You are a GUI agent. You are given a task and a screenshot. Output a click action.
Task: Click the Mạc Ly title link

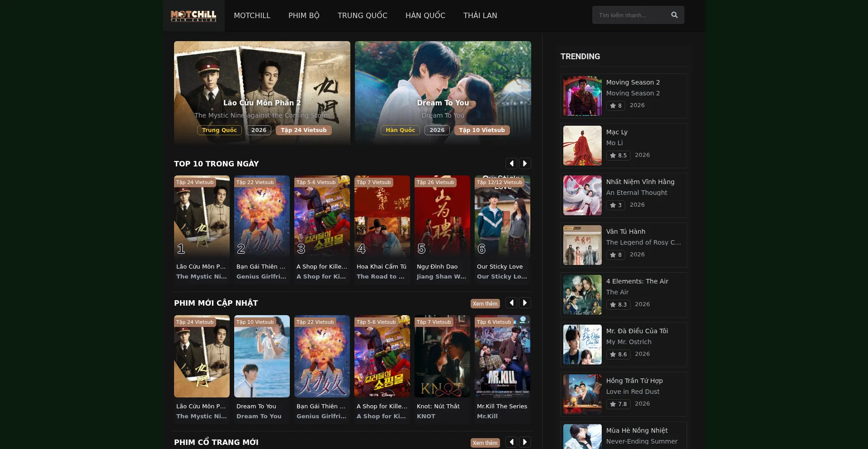pyautogui.click(x=617, y=132)
